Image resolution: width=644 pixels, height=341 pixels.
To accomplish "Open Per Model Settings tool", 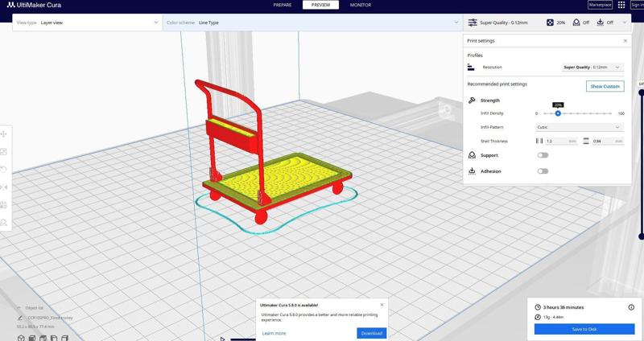I will [4, 205].
